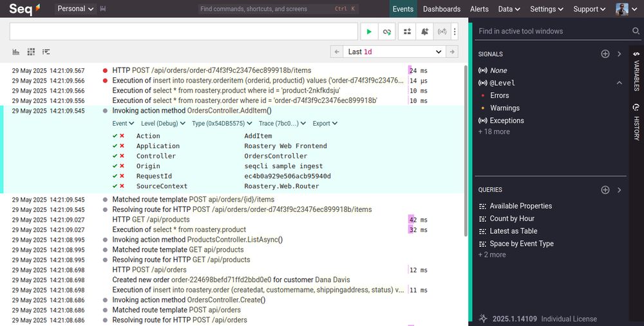Open the Support menu

click(589, 8)
